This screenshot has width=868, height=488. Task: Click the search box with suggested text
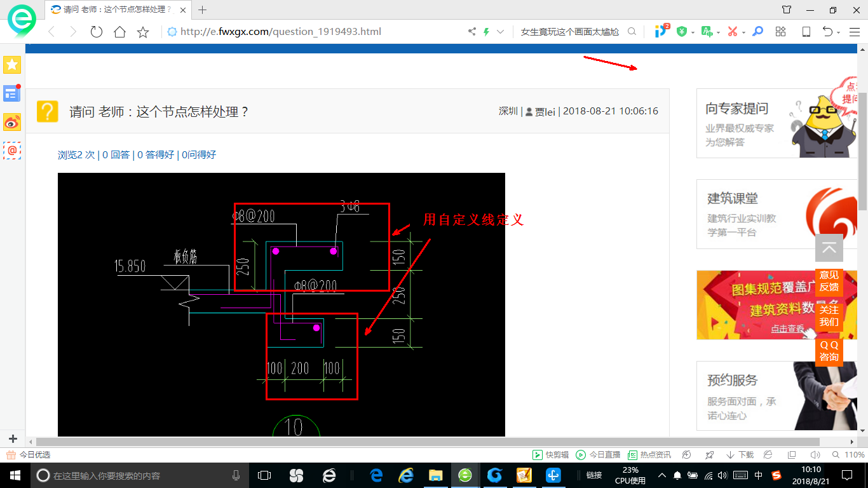pyautogui.click(x=570, y=32)
